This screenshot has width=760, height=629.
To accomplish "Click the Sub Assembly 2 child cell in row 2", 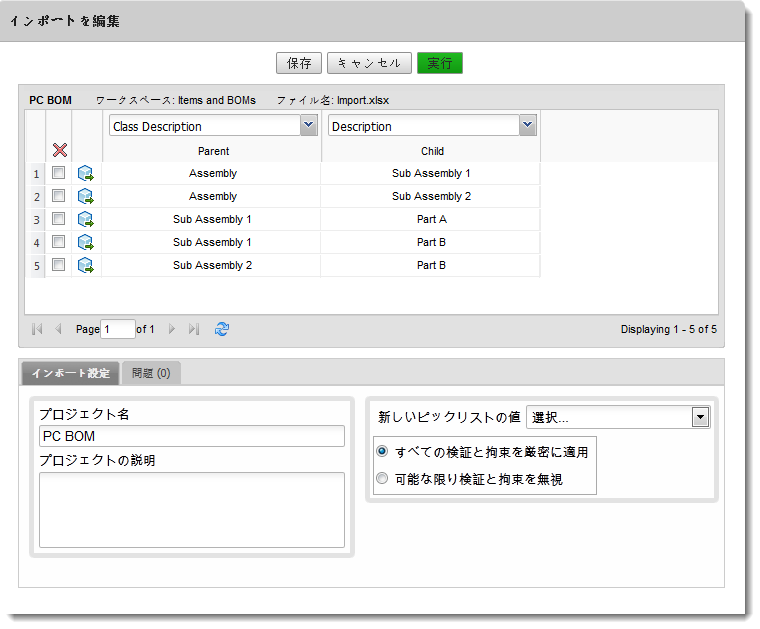I will 431,196.
